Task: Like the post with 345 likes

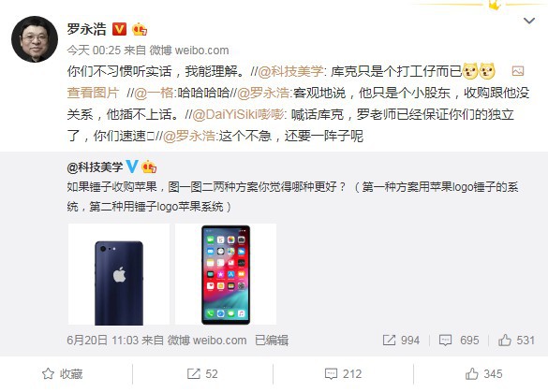Action: 483,374
